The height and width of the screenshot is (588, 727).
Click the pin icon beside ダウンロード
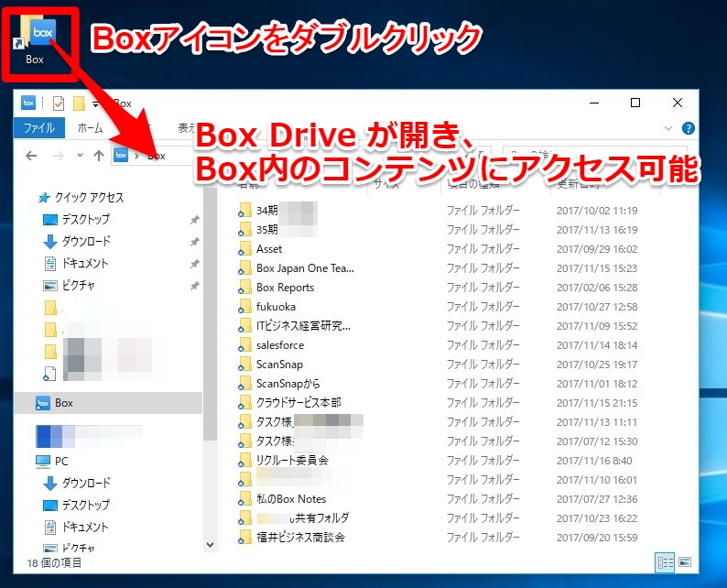pyautogui.click(x=195, y=242)
